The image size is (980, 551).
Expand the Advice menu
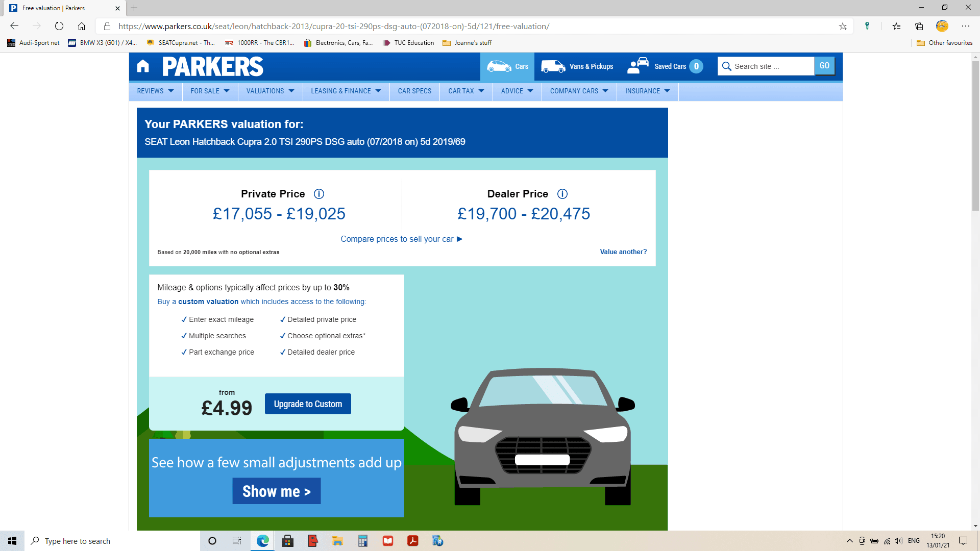click(x=517, y=91)
